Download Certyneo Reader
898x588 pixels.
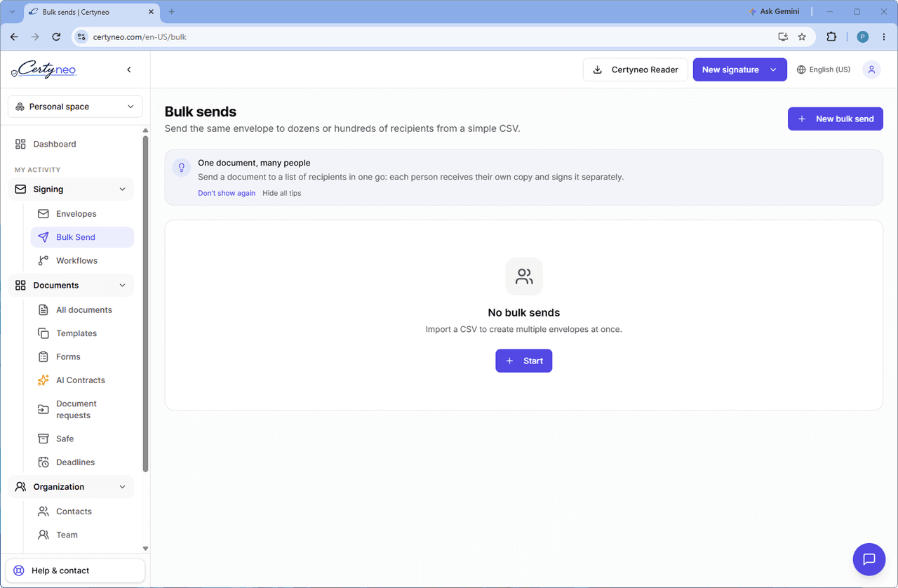[x=636, y=69]
